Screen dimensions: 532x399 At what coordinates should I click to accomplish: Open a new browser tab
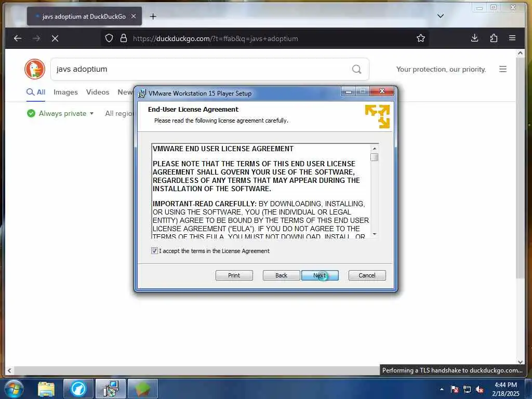tap(153, 16)
